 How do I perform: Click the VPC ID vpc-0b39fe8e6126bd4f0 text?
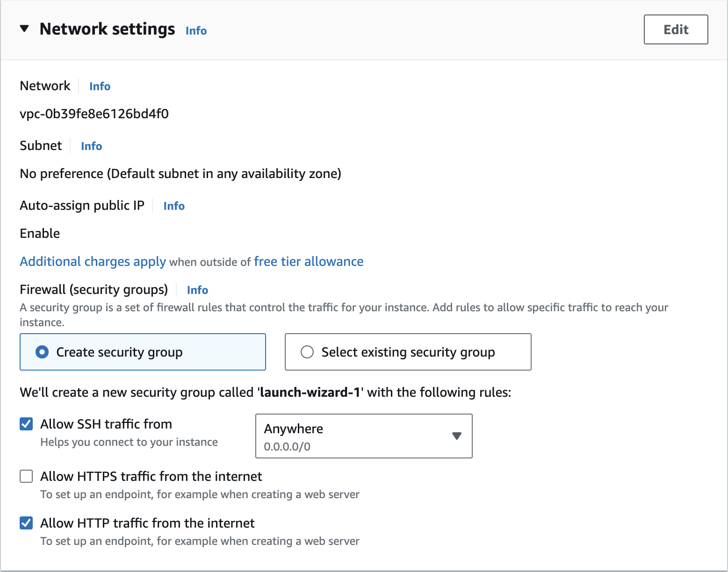coord(94,114)
